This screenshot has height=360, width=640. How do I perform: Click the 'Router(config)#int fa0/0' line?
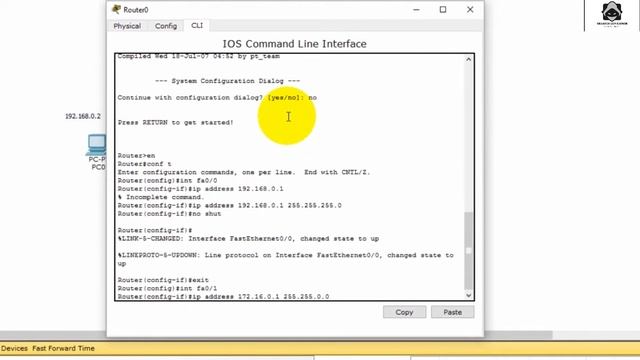tap(167, 180)
